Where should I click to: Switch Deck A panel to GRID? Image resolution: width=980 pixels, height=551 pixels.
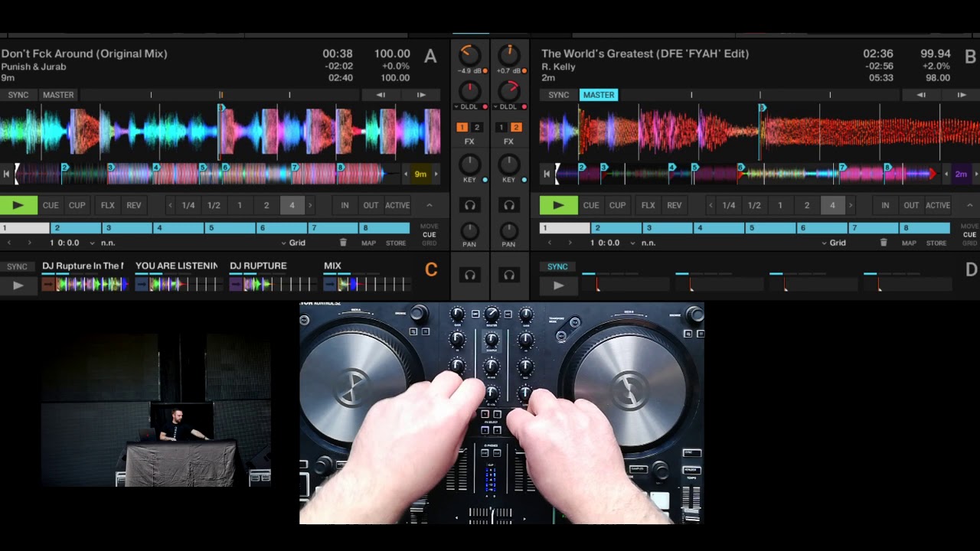430,243
